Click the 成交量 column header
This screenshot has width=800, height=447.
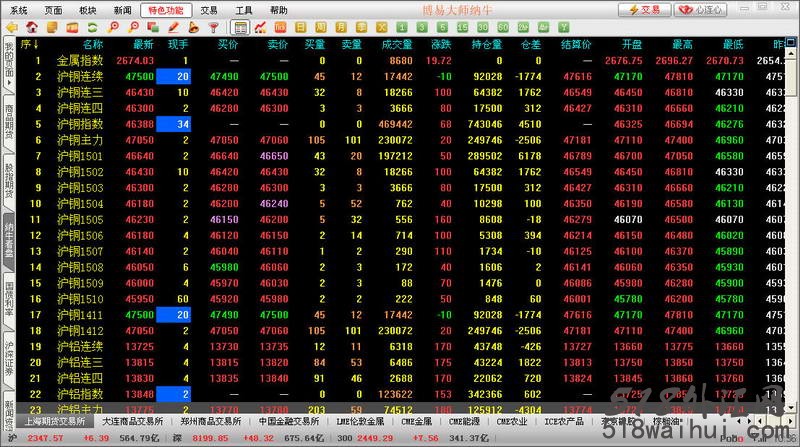click(x=397, y=45)
